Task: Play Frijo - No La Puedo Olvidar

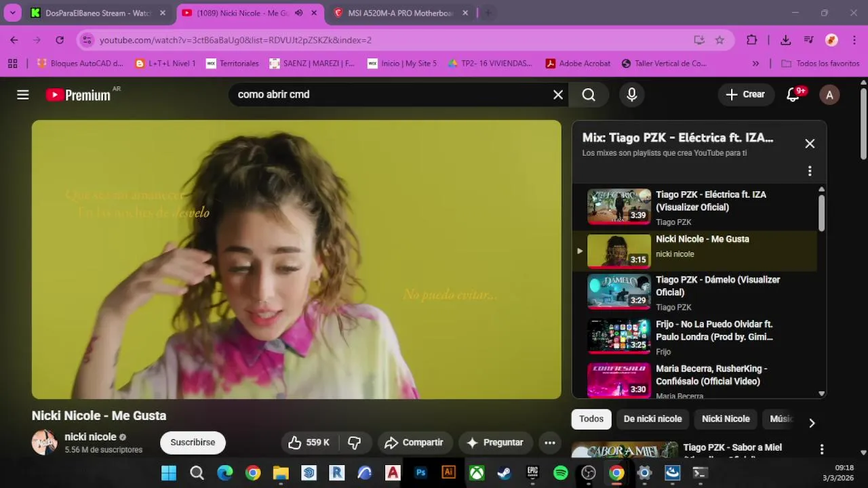Action: 694,338
